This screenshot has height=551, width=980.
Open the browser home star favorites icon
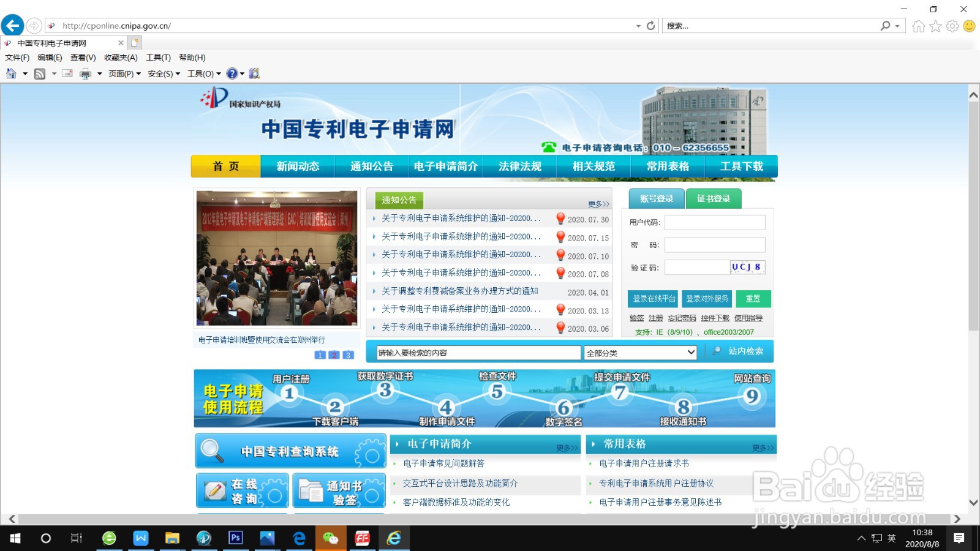click(935, 26)
